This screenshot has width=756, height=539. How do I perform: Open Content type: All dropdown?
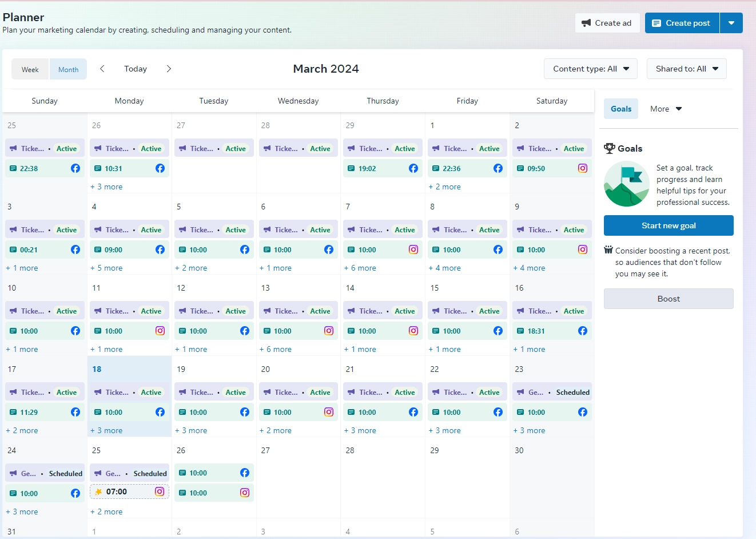click(x=591, y=69)
